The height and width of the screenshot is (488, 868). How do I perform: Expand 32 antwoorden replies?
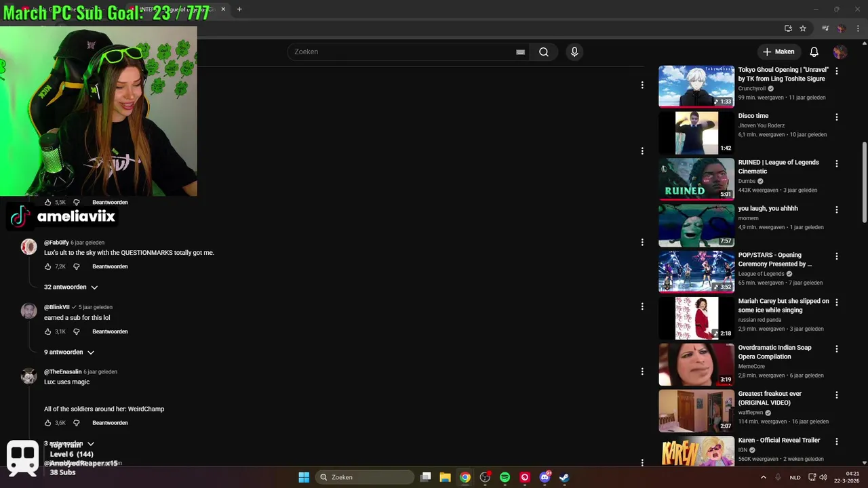tap(71, 287)
